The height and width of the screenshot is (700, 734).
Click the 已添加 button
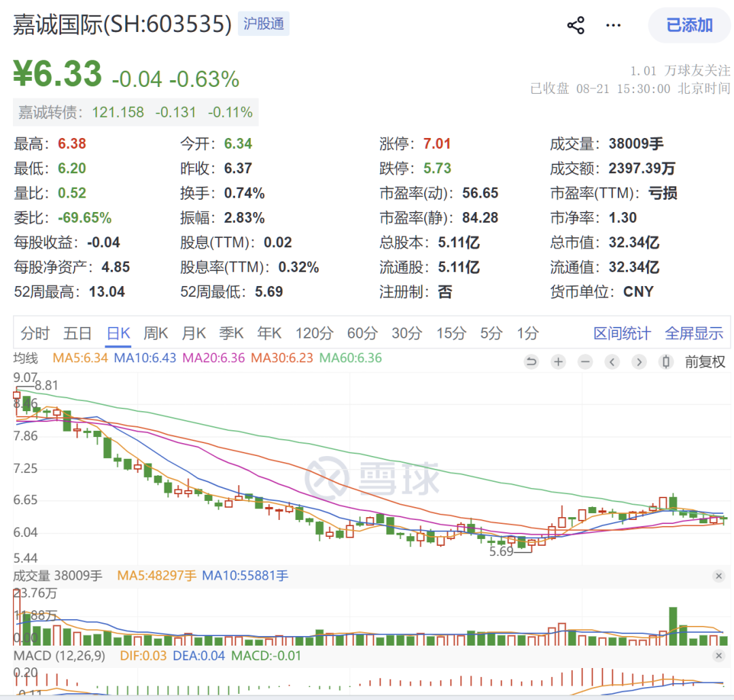[689, 25]
